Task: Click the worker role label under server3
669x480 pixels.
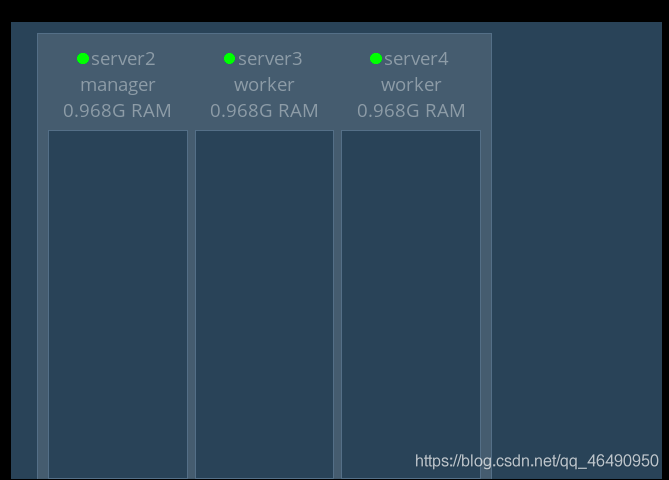Action: coord(264,85)
